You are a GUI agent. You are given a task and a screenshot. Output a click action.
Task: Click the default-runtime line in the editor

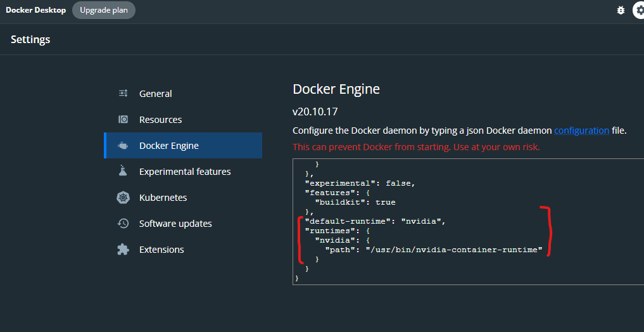[376, 221]
